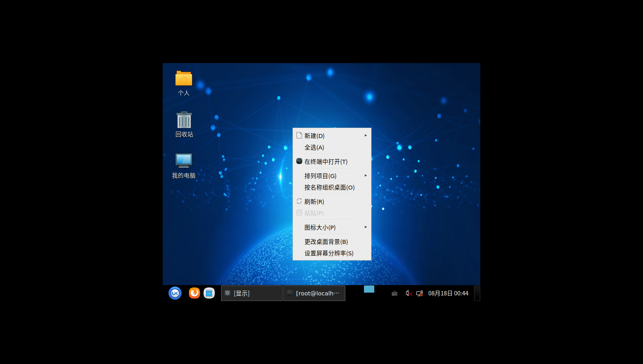Click the gear icon on [显示] task
The width and height of the screenshot is (643, 364).
coord(227,293)
